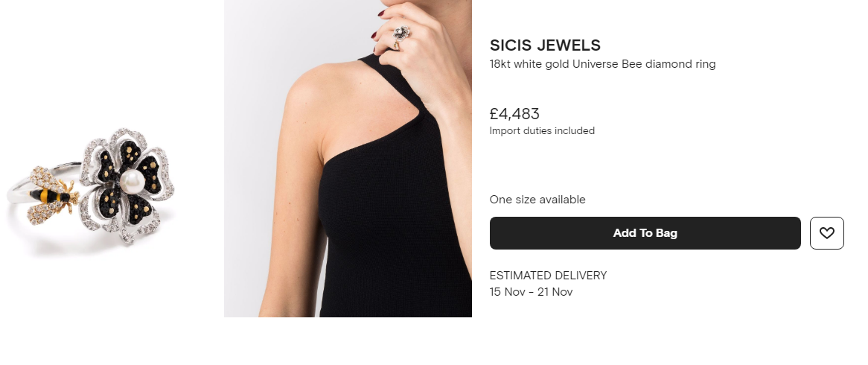
Task: Click the Universe Bee diamond ring title
Action: click(x=602, y=64)
